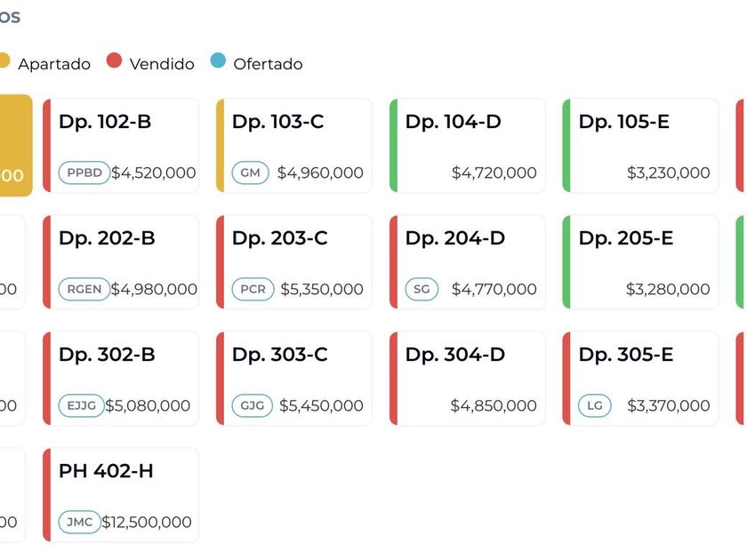Click the $4,960,000 price on Dp. 103-C
The image size is (747, 560).
pyautogui.click(x=320, y=172)
